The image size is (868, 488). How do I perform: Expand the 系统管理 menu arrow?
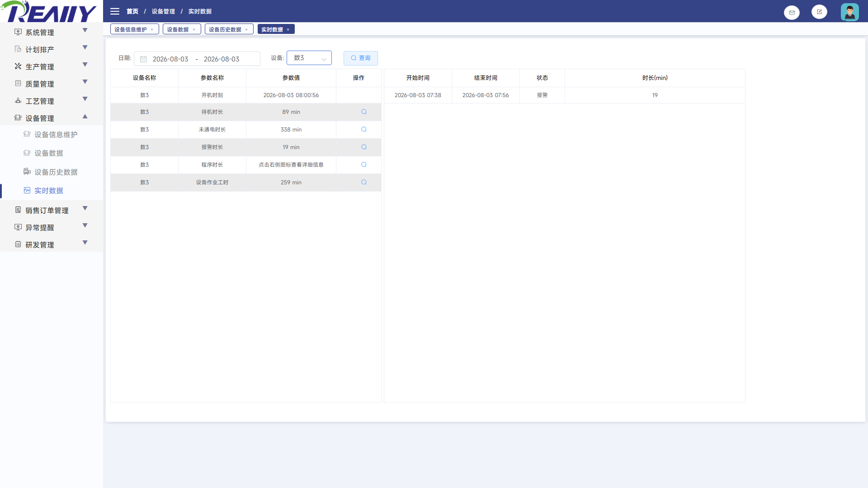click(x=85, y=30)
